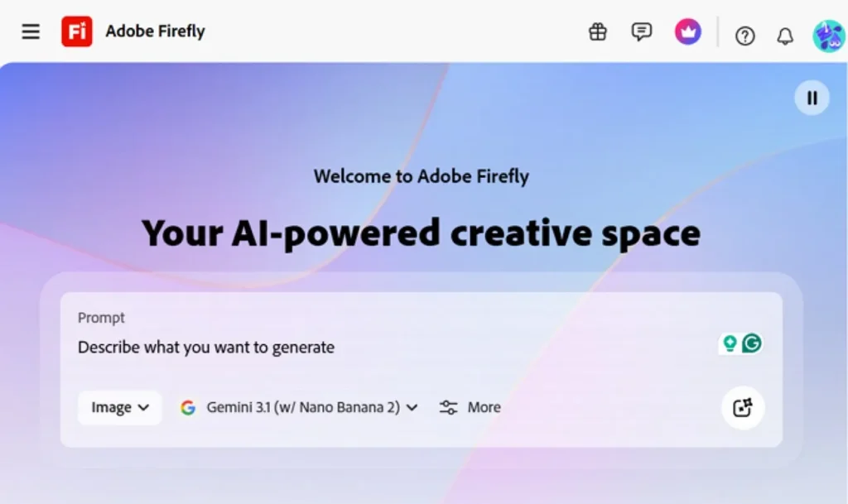The width and height of the screenshot is (848, 504).
Task: Click the Adobe Firefly logo
Action: (76, 31)
